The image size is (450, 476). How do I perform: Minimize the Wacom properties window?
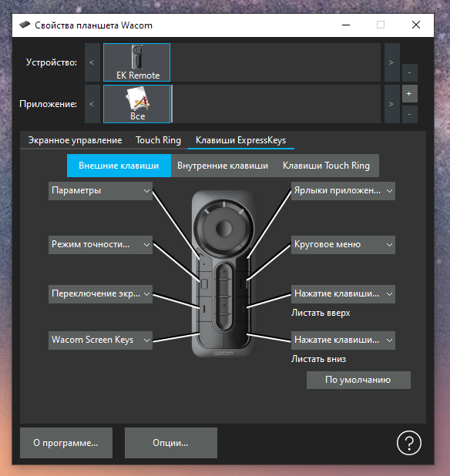[x=346, y=25]
